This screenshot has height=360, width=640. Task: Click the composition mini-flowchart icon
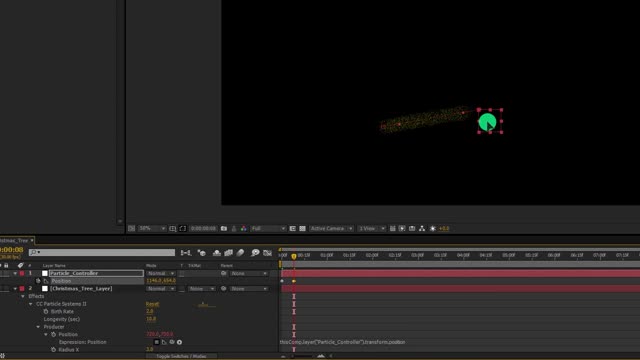(x=186, y=253)
